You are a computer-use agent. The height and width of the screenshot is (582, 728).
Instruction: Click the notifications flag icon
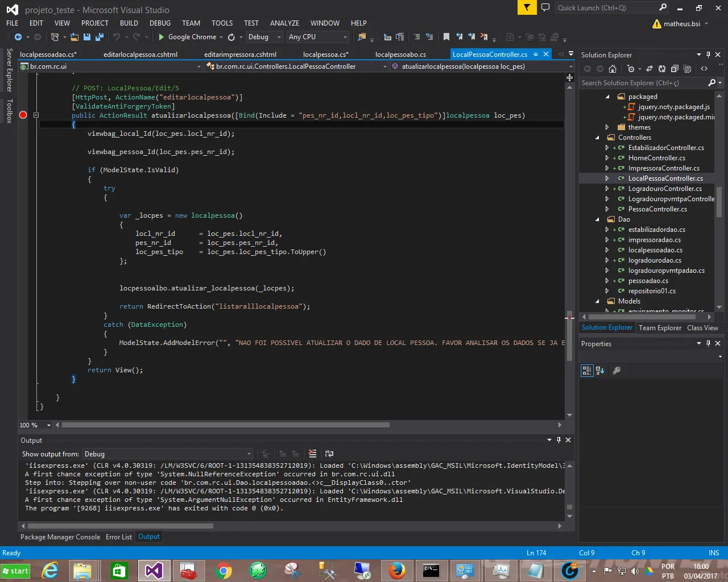point(527,7)
